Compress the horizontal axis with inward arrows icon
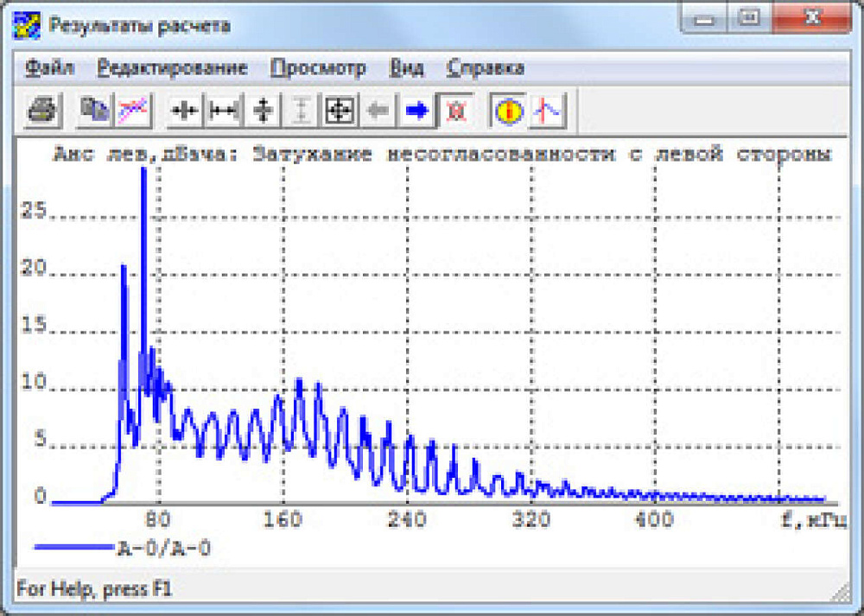 click(185, 110)
